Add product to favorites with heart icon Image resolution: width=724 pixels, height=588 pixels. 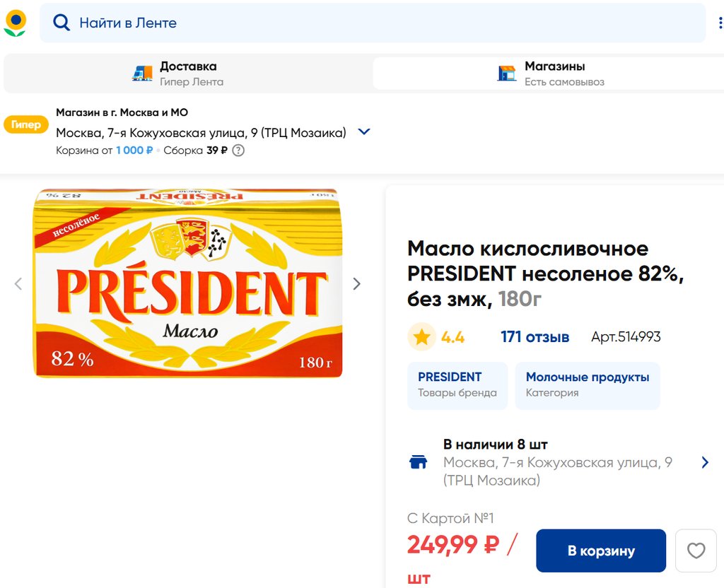[x=696, y=551]
